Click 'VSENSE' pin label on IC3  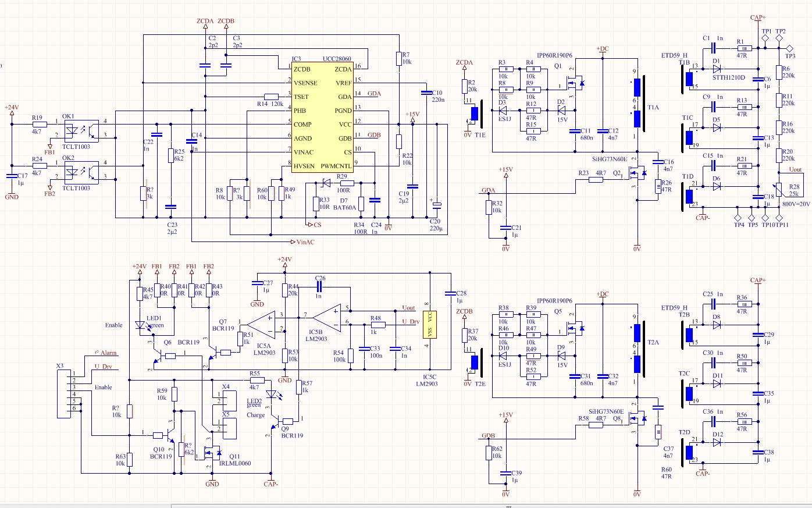(x=305, y=83)
